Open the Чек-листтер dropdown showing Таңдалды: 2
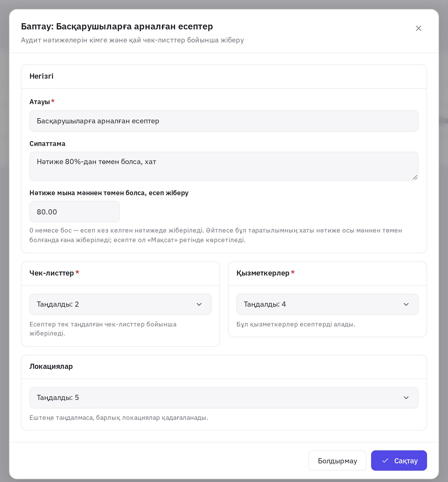The image size is (448, 482). [x=120, y=304]
